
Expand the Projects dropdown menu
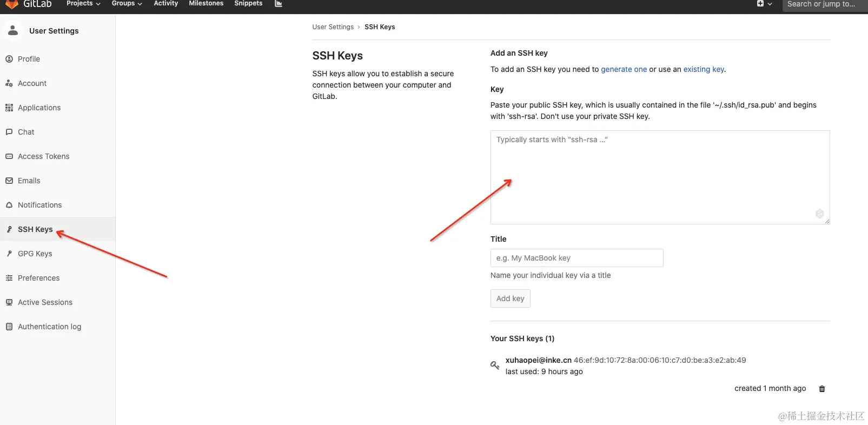point(83,4)
